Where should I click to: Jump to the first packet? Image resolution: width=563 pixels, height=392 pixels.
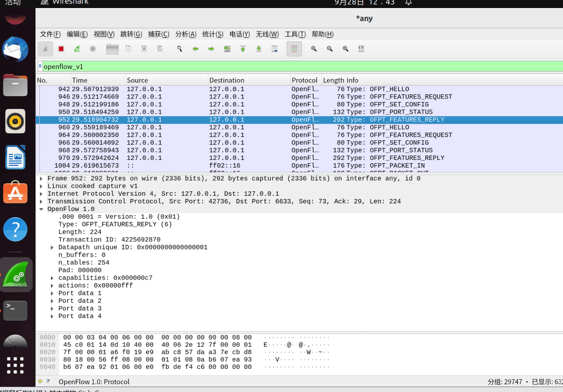[243, 49]
